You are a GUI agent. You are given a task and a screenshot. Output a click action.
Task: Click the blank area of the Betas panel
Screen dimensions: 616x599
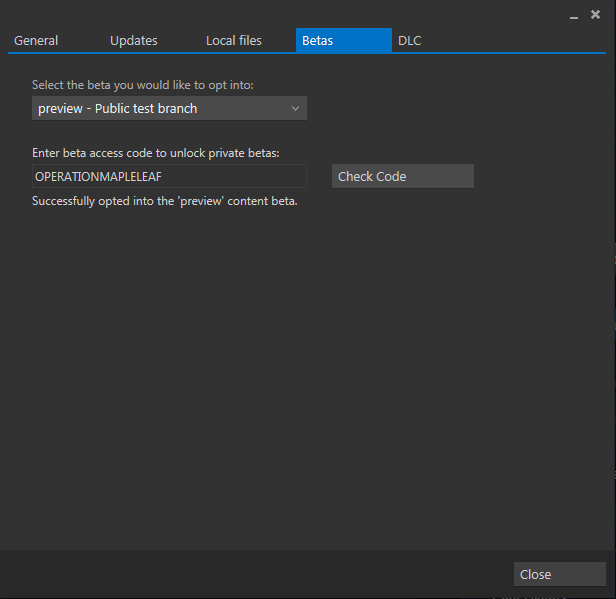tap(300, 380)
